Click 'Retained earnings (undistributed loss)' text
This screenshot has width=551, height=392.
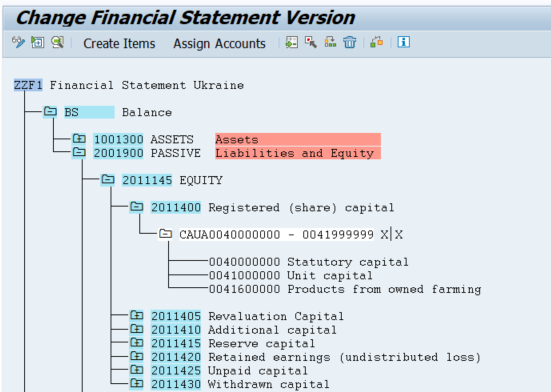344,357
